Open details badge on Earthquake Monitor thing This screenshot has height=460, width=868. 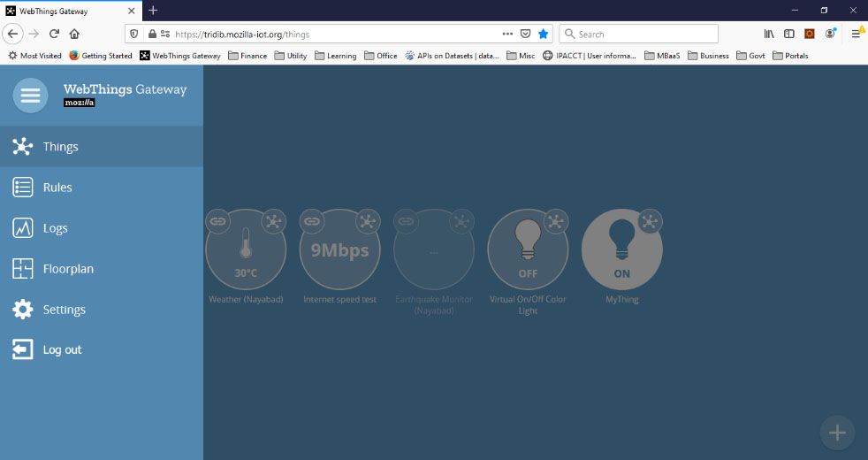click(x=461, y=222)
